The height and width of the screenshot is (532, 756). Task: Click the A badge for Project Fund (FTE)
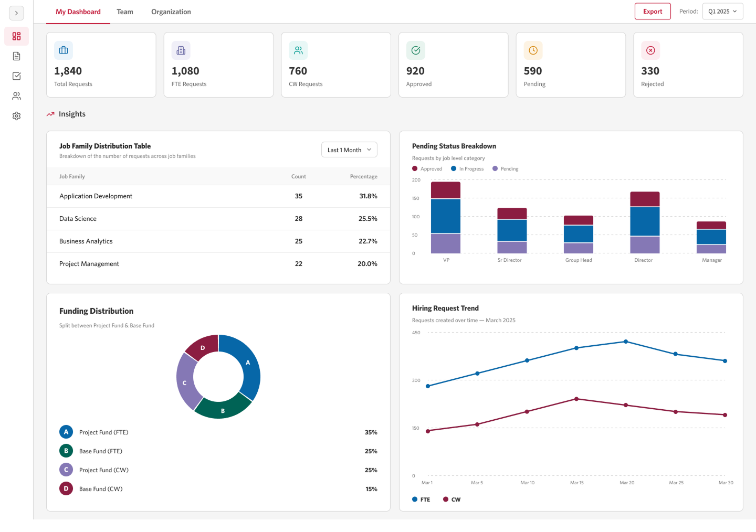pyautogui.click(x=66, y=432)
